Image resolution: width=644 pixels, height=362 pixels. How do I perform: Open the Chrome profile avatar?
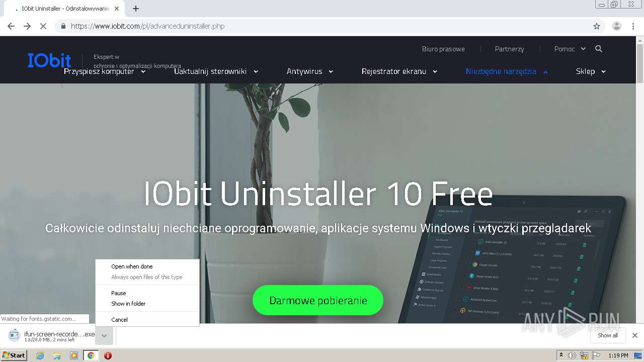617,26
